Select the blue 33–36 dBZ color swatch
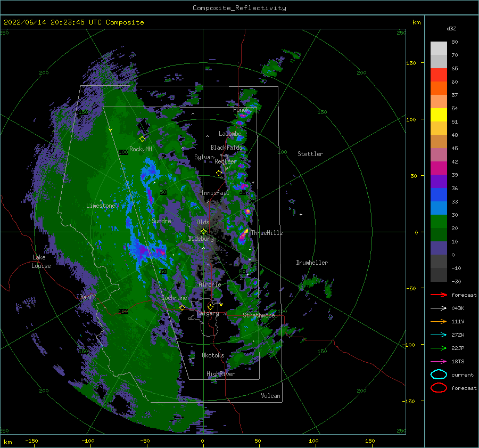Viewport: 479px width, 448px height. coord(439,194)
